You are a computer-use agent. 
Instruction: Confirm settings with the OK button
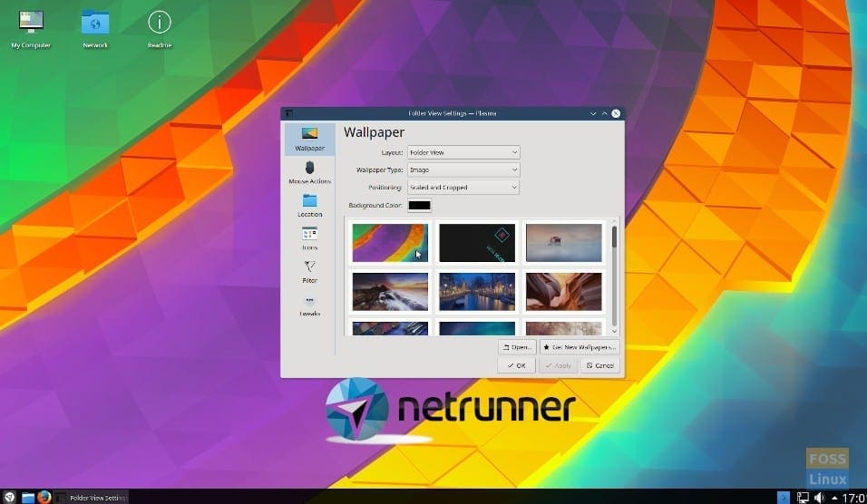click(516, 365)
